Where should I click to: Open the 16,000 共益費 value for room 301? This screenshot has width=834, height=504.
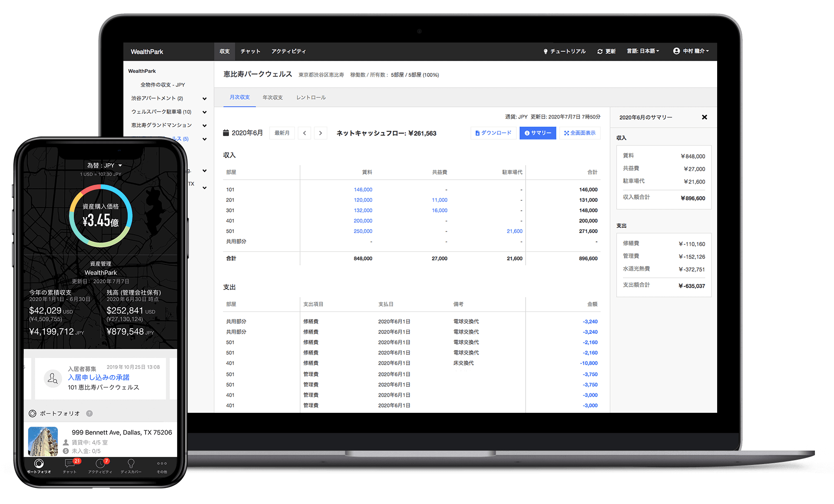(440, 211)
